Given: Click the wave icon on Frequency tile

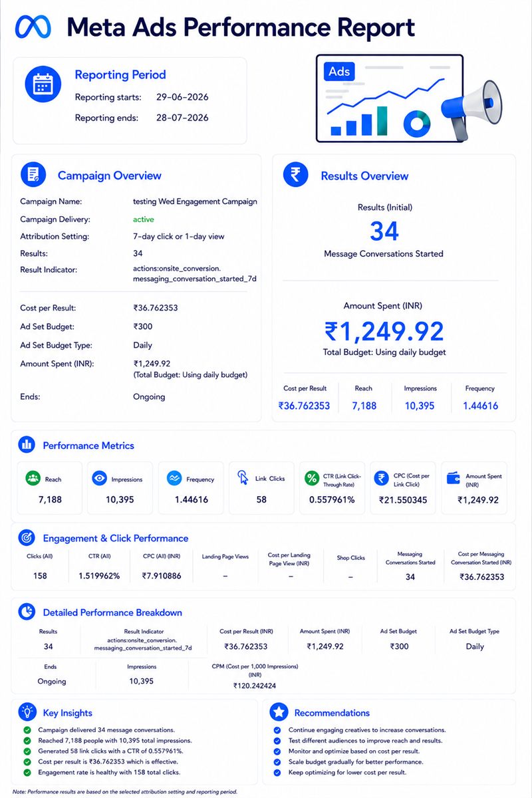Looking at the screenshot, I should 174,478.
